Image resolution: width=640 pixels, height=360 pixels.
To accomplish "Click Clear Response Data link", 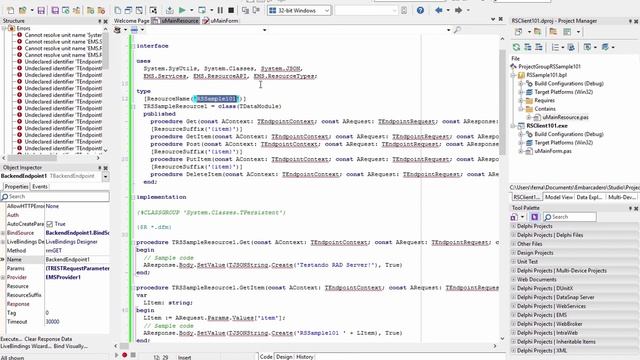I will (x=48, y=339).
